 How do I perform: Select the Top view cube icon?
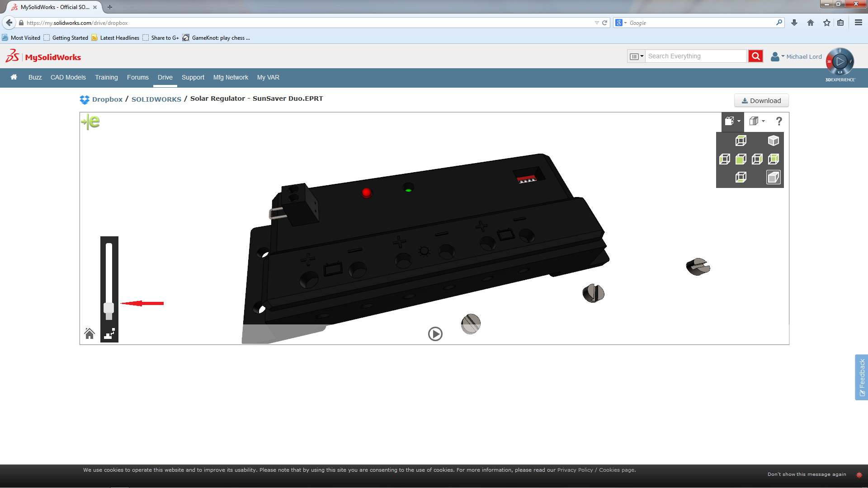pyautogui.click(x=741, y=141)
